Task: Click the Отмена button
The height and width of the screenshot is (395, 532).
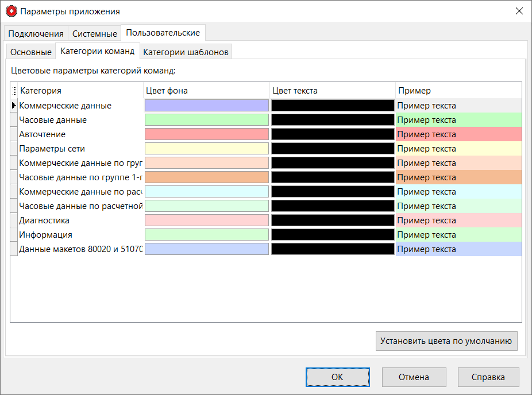Action: click(x=414, y=377)
